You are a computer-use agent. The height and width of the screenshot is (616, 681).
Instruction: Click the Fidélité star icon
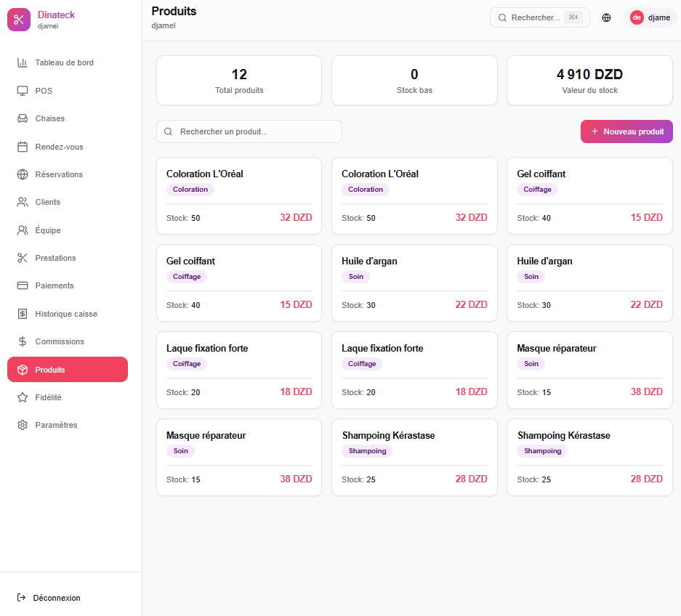(x=22, y=397)
